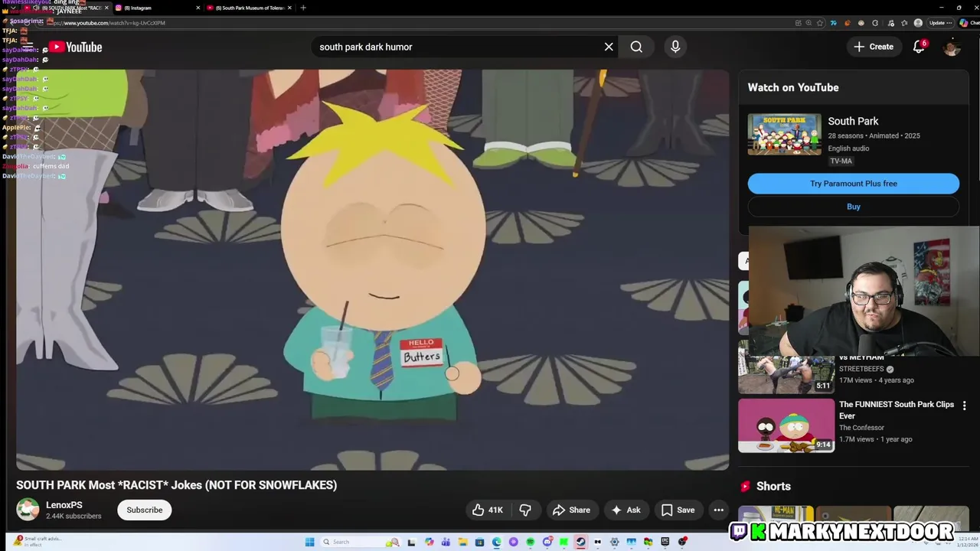Open the Windows Start menu

click(310, 542)
